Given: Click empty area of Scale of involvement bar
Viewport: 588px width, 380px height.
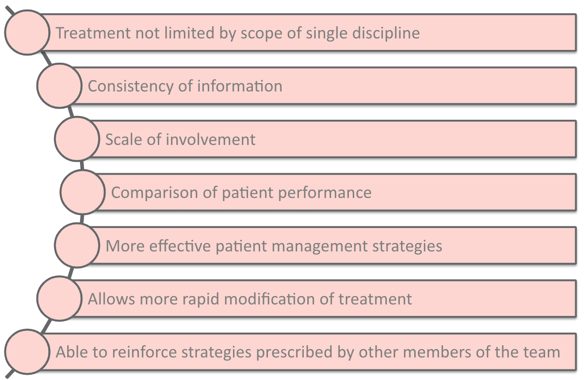Looking at the screenshot, I should click(x=416, y=139).
